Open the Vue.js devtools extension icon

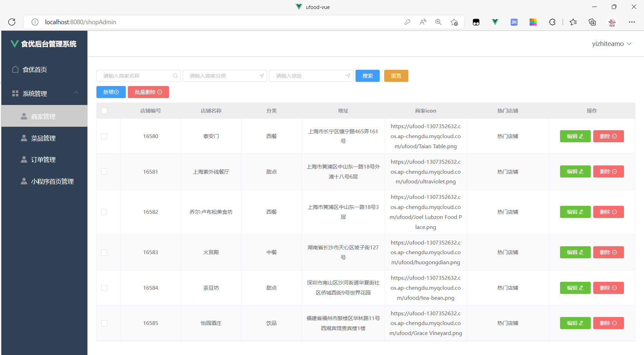click(495, 22)
